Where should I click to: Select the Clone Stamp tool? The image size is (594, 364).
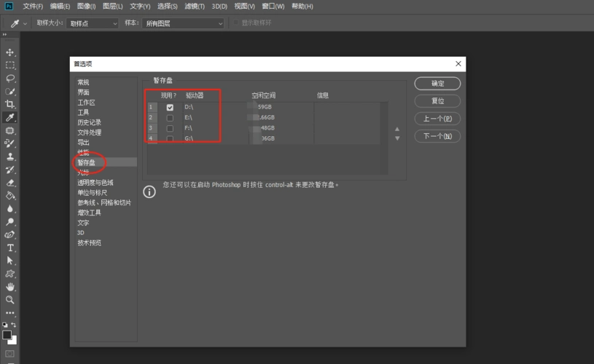pyautogui.click(x=10, y=157)
